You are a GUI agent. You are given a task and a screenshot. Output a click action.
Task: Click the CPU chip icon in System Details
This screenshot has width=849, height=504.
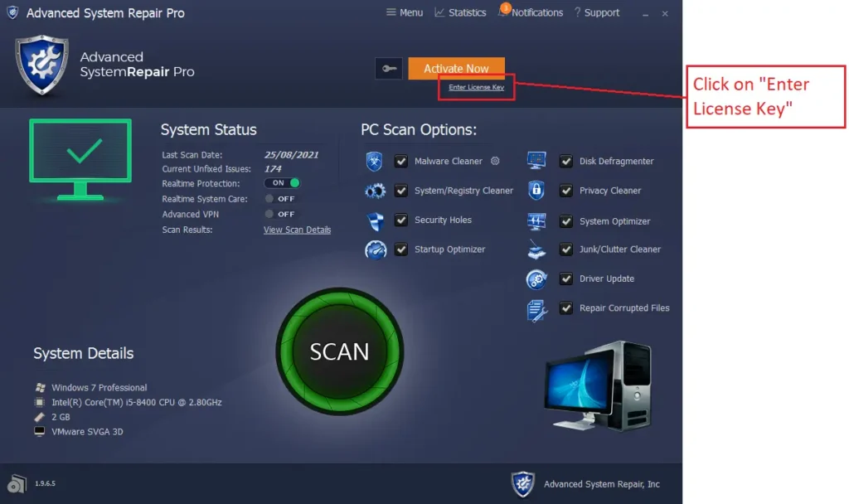[40, 402]
